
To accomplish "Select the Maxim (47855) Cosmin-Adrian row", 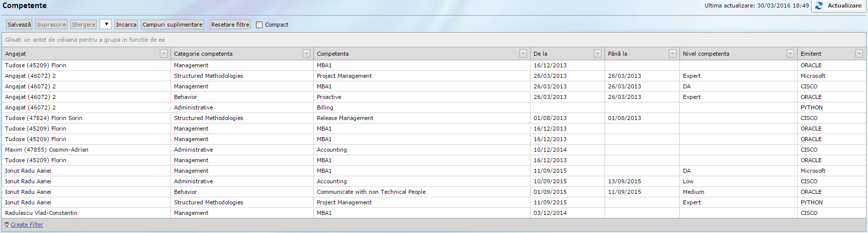I will (47, 150).
